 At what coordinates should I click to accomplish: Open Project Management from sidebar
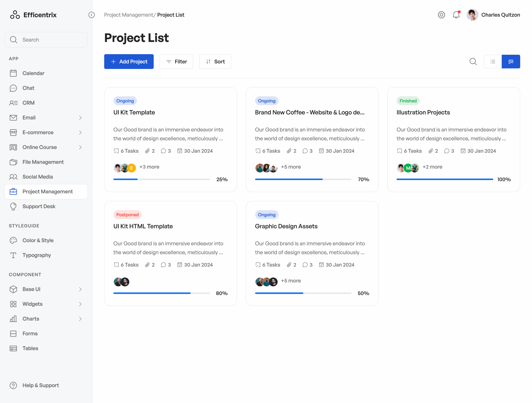coord(48,192)
